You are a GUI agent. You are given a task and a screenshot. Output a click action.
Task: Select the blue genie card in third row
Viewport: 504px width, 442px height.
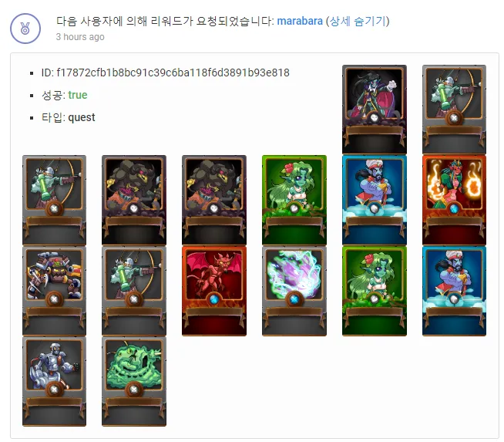(x=454, y=291)
